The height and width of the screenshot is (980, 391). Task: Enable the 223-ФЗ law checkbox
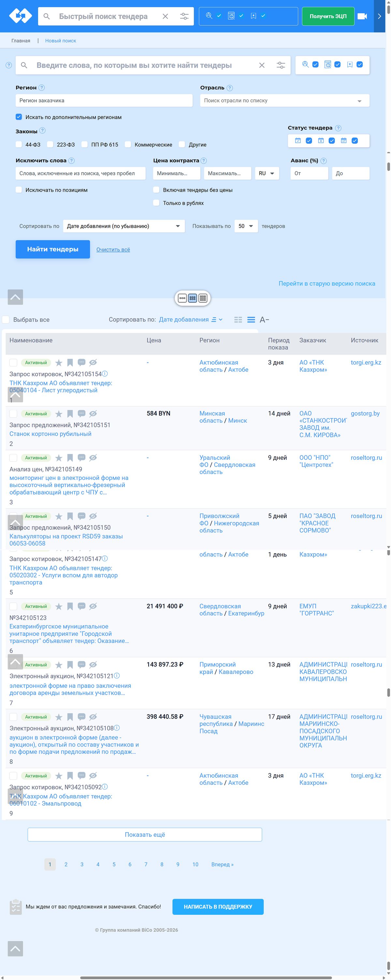(x=50, y=144)
